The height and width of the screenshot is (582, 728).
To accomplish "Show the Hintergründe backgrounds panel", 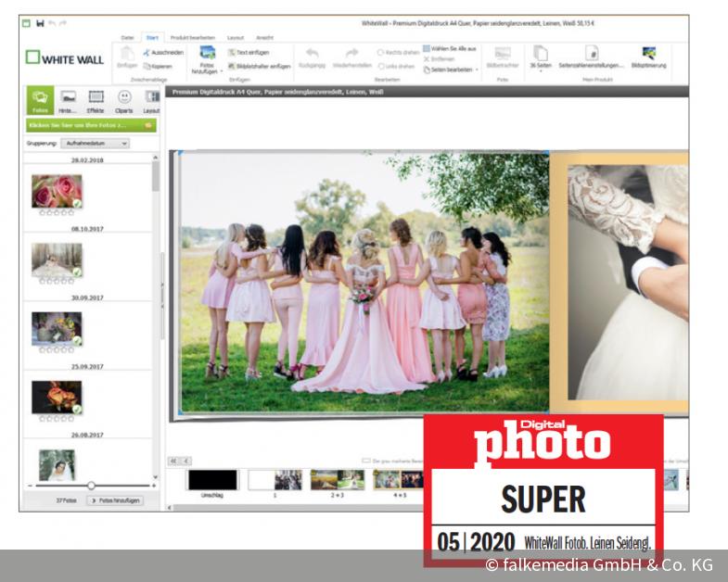I will pyautogui.click(x=68, y=101).
